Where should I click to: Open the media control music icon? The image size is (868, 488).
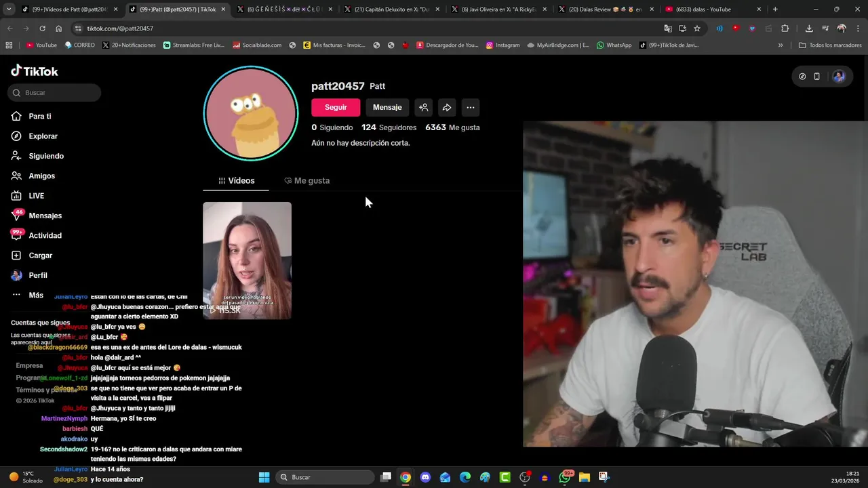pyautogui.click(x=825, y=28)
